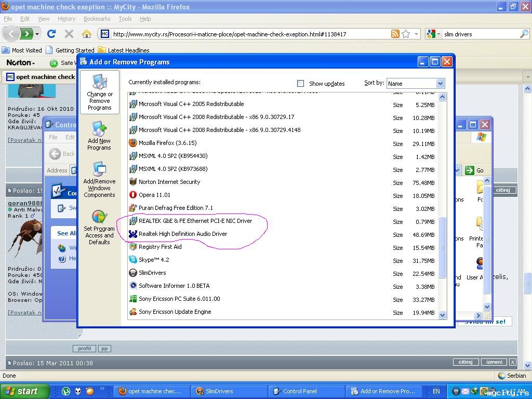Toggle the Show updates checkbox
The height and width of the screenshot is (399, 532).
(300, 84)
